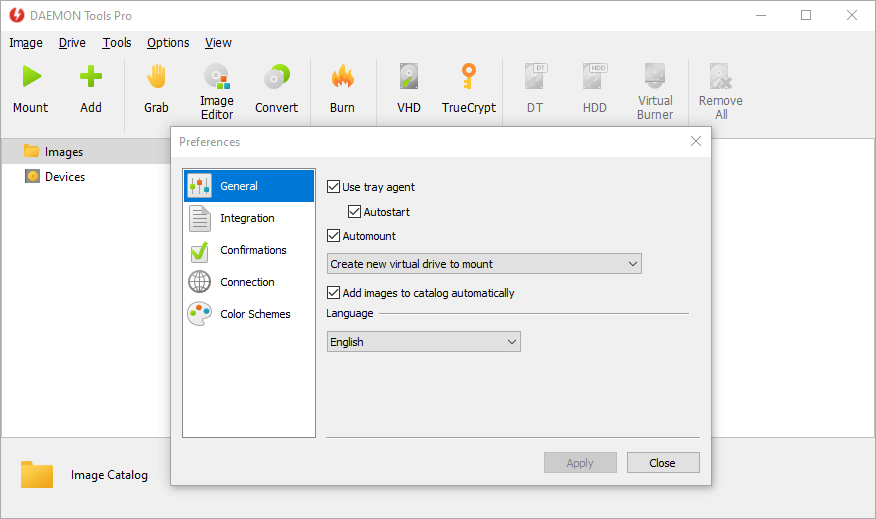
Task: Minimize the DAEMON Tools Pro window
Action: tap(761, 15)
